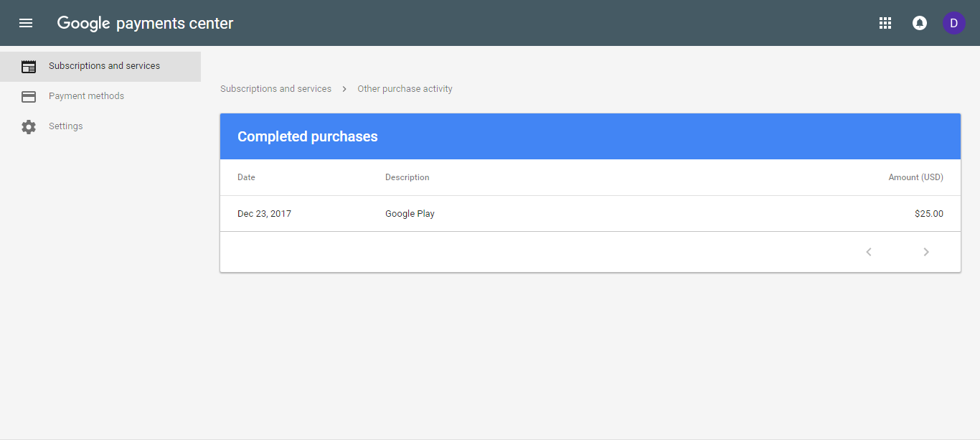
Task: Click the Subscriptions and services calendar icon
Action: coord(29,66)
